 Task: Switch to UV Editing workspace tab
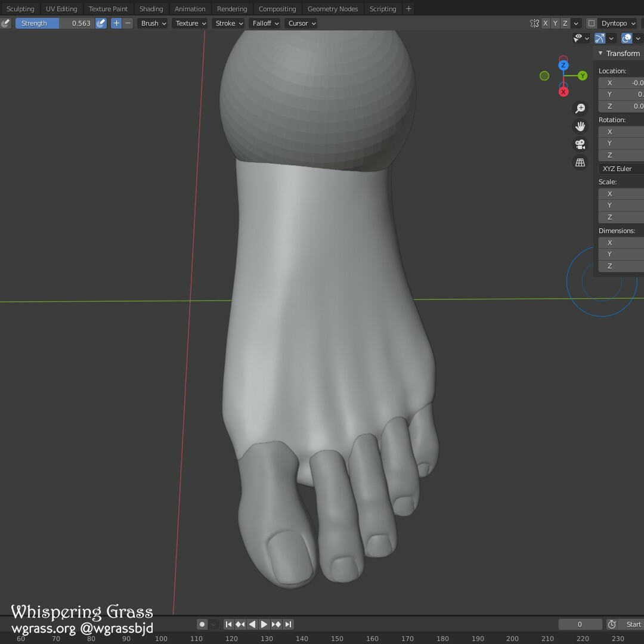point(61,8)
